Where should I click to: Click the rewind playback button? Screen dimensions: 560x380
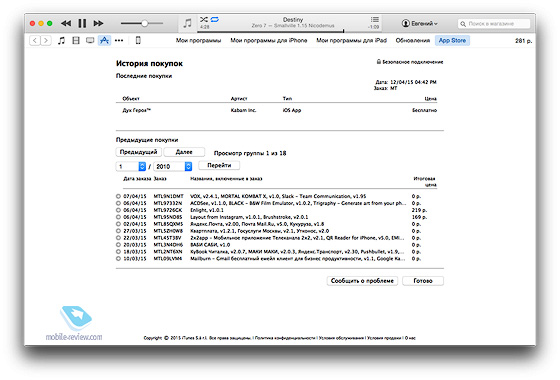click(x=66, y=24)
